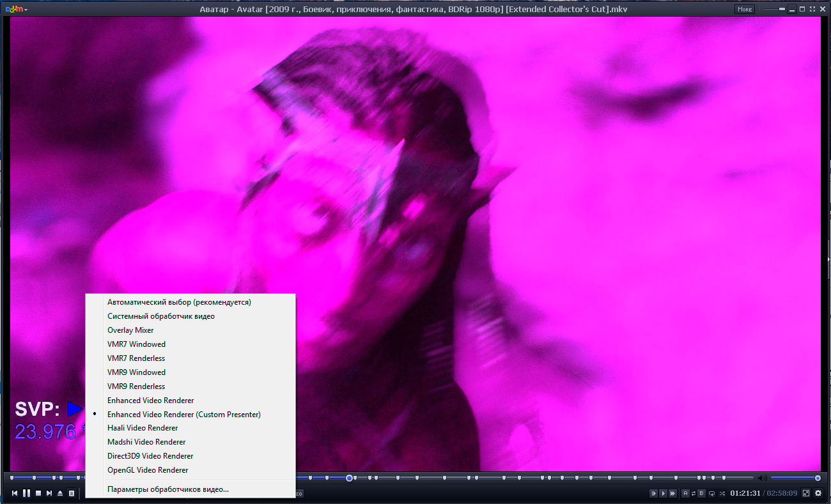Open the PotPlayer logo menu

coord(16,9)
